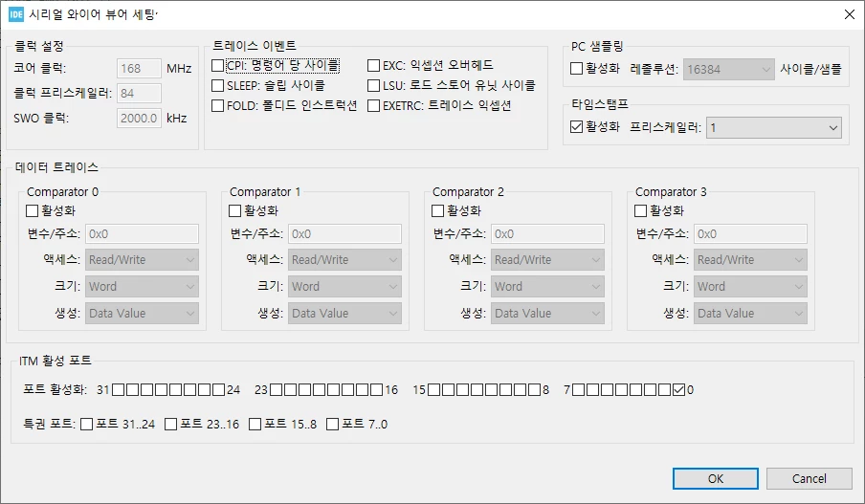Screen dimensions: 865x504
Task: Open Comparator 1 size Word dropdown
Action: (x=344, y=286)
